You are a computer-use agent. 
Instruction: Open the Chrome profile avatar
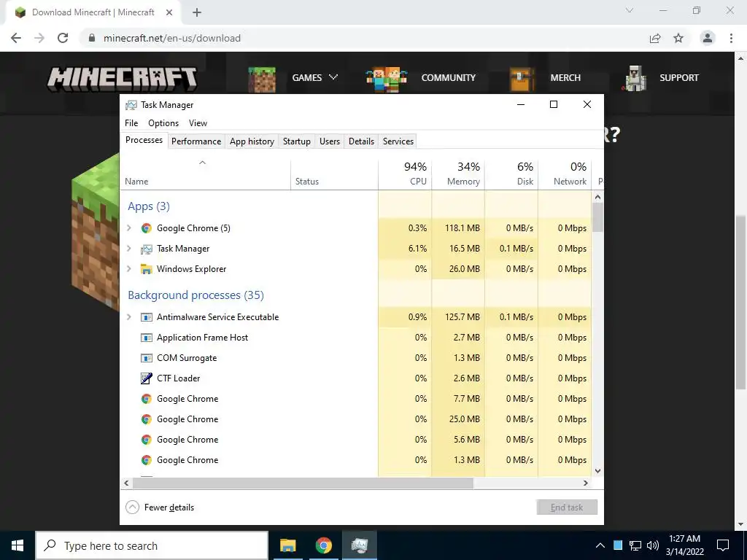click(708, 38)
